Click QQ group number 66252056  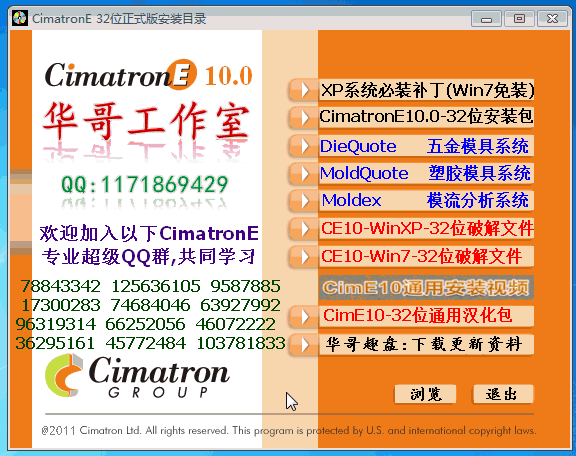coord(145,324)
